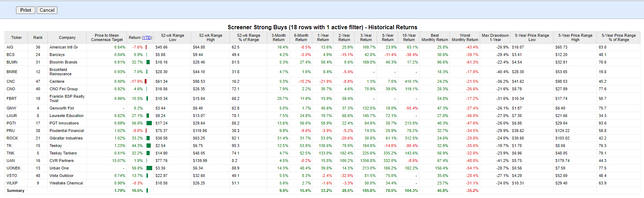Click the 3-Month Return column header
The width and height of the screenshot is (644, 198).
click(278, 37)
